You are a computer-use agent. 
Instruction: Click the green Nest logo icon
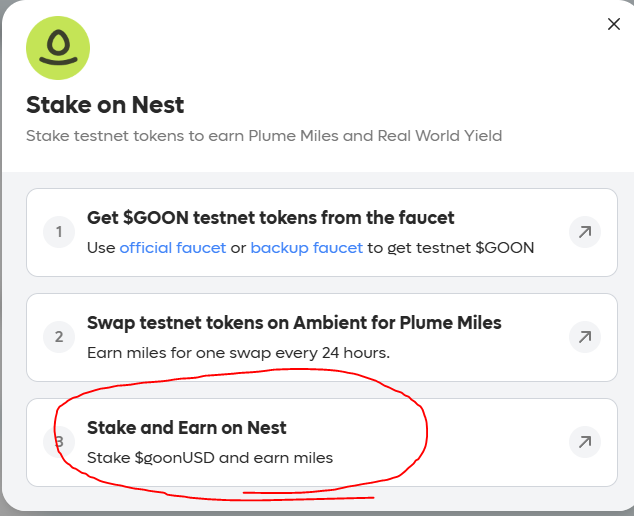point(58,48)
